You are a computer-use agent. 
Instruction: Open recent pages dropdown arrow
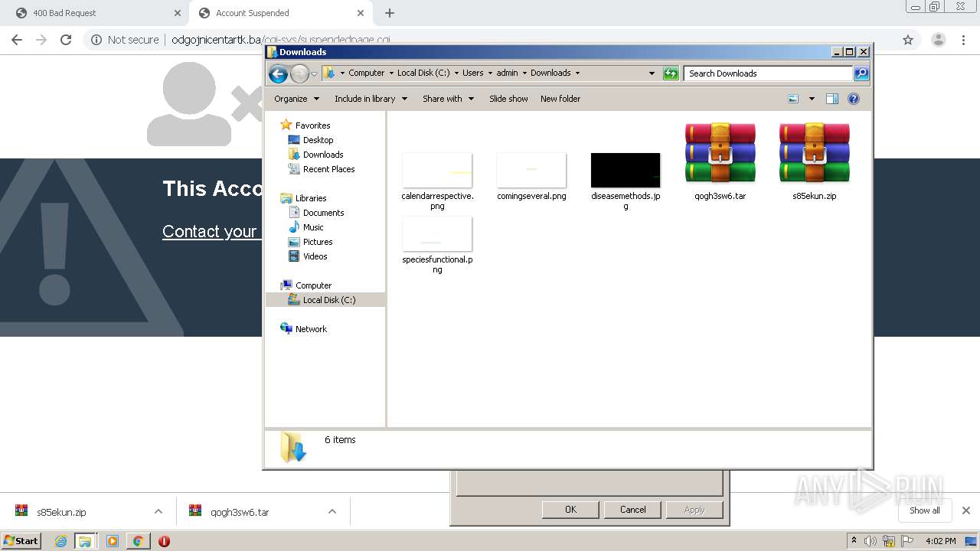click(314, 73)
